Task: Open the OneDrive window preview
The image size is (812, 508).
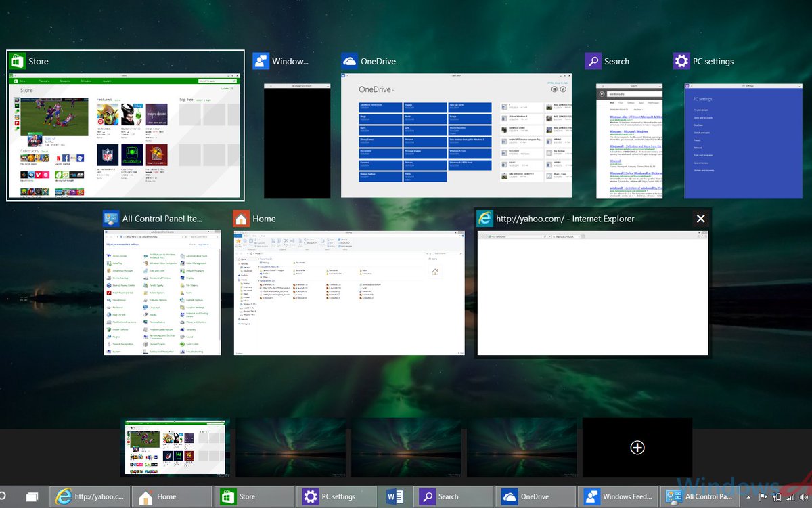Action: point(456,135)
